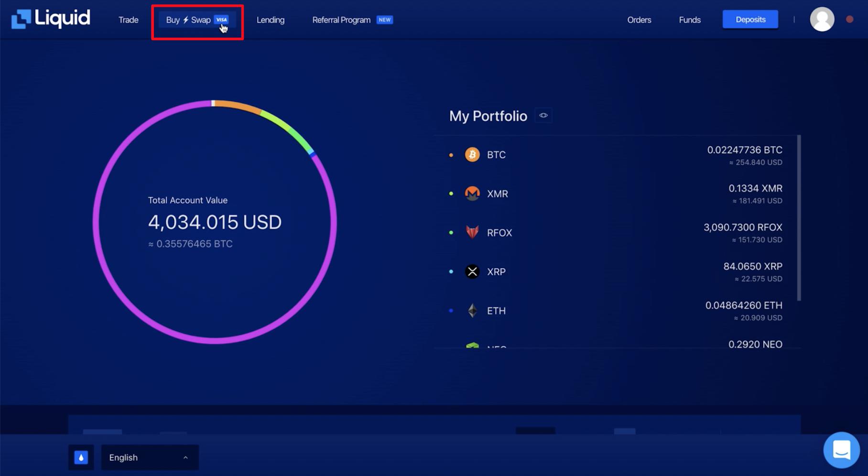Viewport: 868px width, 476px height.
Task: Select the ETH portfolio row label
Action: point(496,311)
